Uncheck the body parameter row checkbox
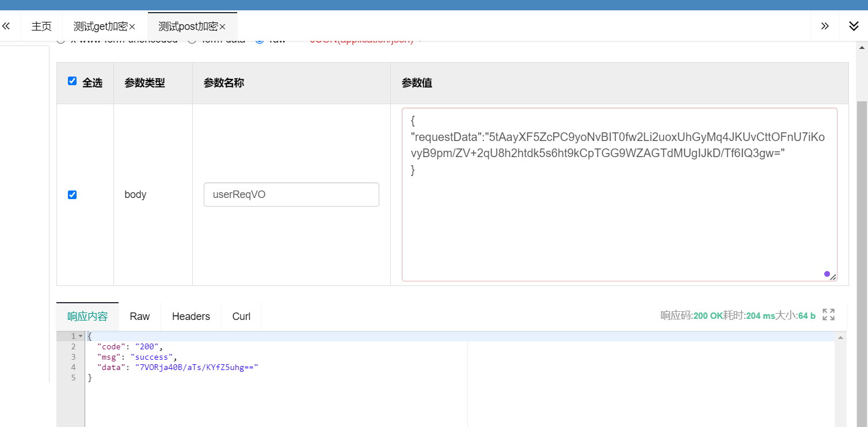This screenshot has width=868, height=427. coord(72,195)
